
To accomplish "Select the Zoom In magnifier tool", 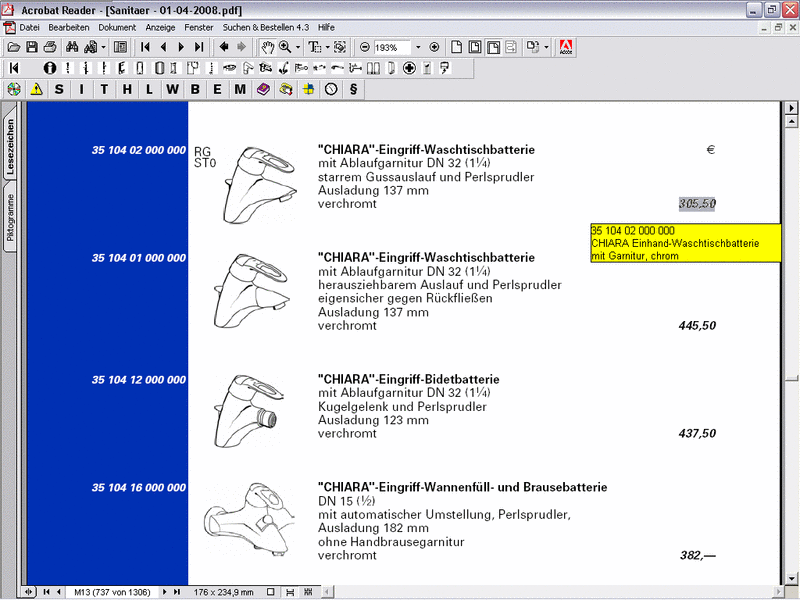I will click(x=285, y=47).
